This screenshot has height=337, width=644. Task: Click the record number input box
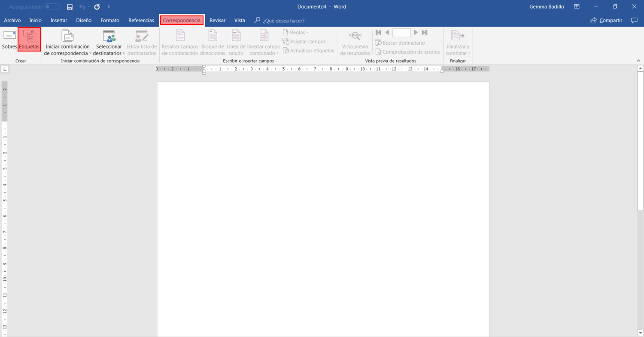point(401,33)
